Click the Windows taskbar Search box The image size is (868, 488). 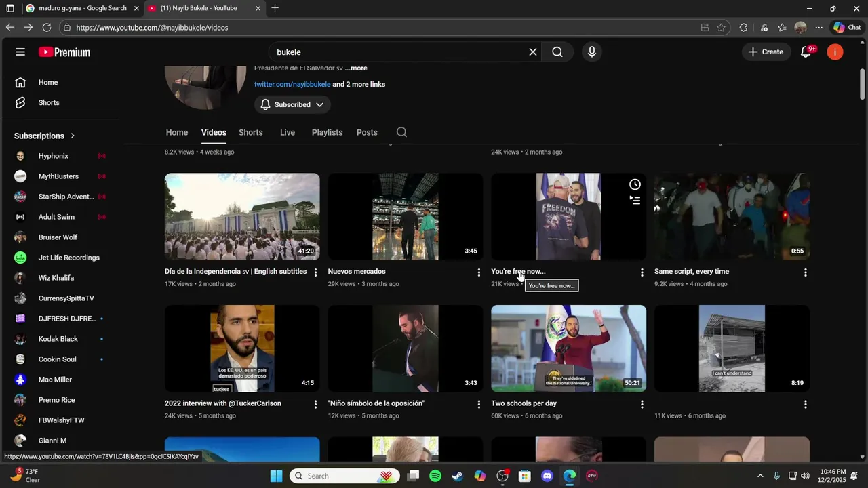(345, 476)
